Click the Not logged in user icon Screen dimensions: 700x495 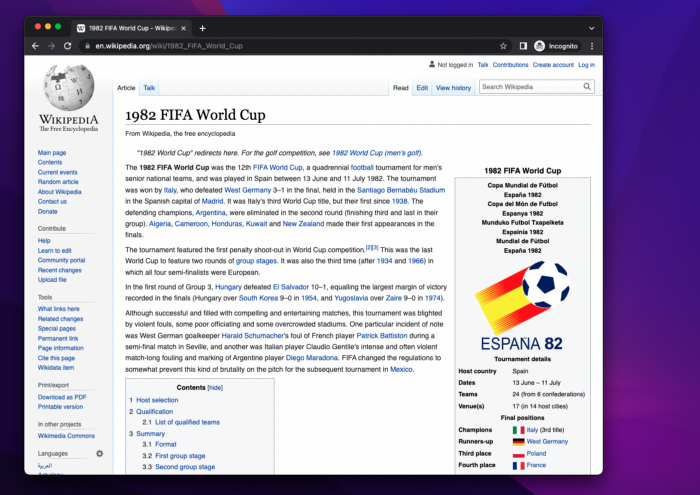click(x=432, y=64)
